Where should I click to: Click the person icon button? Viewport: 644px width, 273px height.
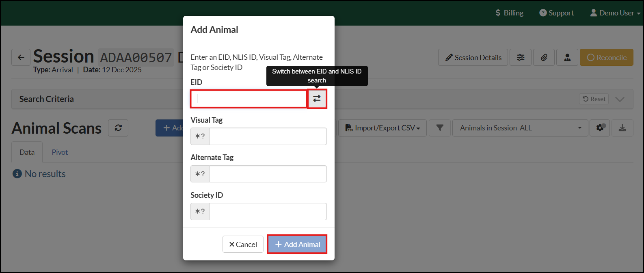pos(567,57)
